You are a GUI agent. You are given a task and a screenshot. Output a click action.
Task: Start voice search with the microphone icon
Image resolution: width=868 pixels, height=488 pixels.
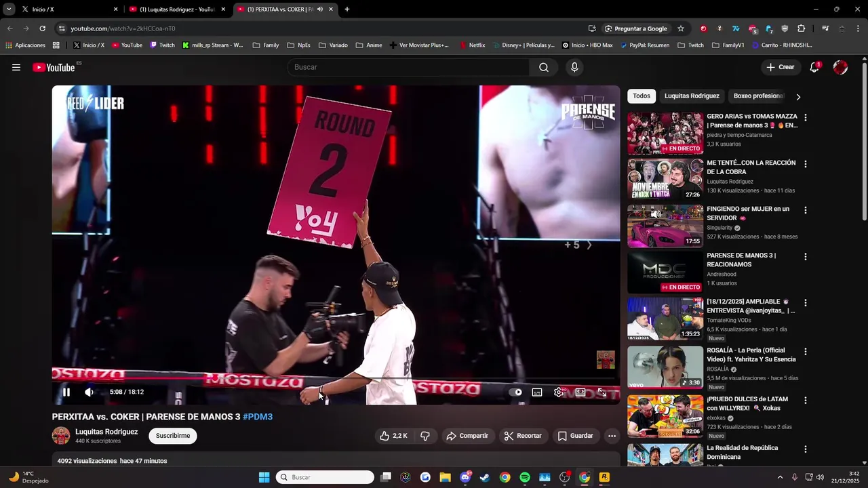tap(574, 67)
